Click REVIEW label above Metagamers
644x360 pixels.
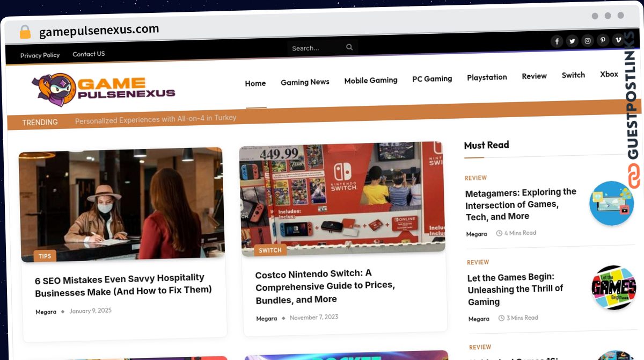[x=475, y=178]
